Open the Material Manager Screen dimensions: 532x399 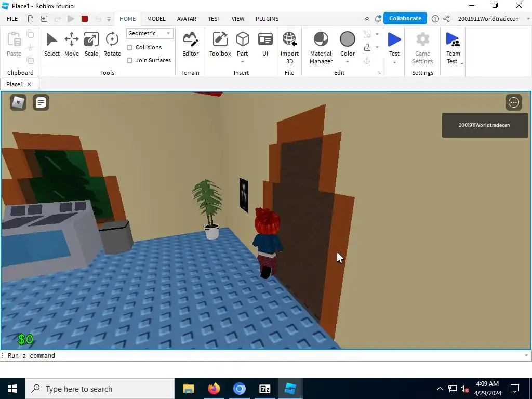(321, 48)
